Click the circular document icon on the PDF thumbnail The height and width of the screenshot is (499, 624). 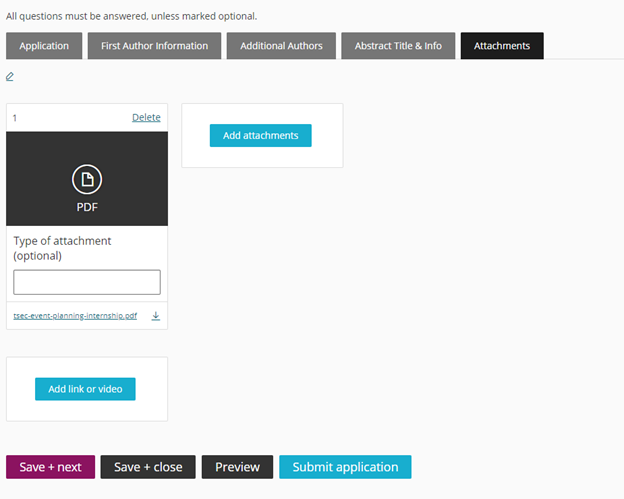(x=87, y=179)
